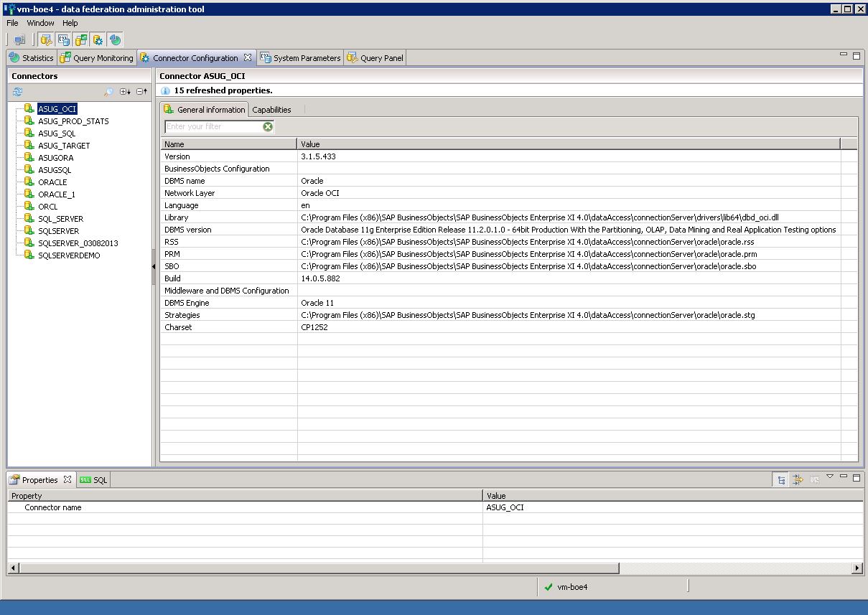Image resolution: width=868 pixels, height=615 pixels.
Task: Open the File menu
Action: click(12, 23)
